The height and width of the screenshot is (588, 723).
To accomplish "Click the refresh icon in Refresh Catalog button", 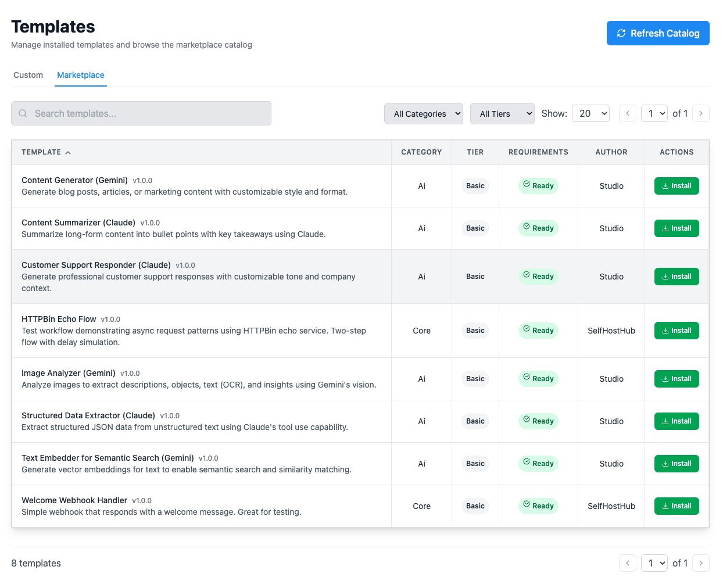I will coord(621,33).
